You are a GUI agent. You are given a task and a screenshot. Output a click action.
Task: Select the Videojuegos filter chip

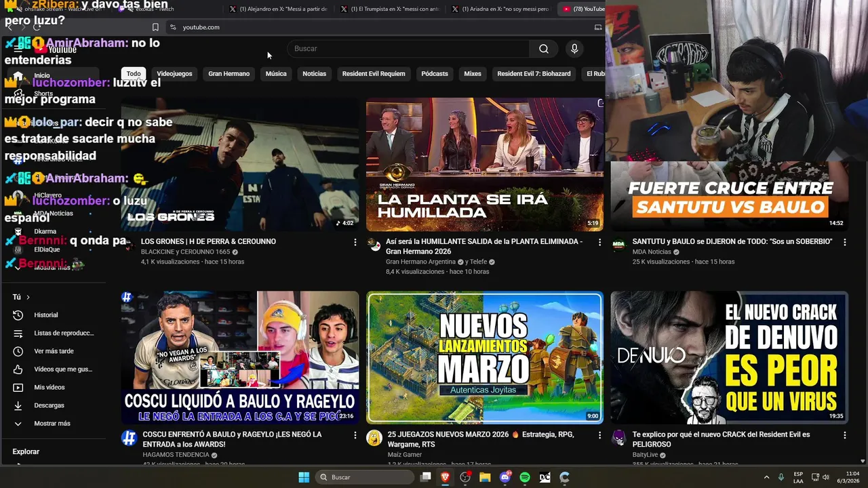(174, 74)
